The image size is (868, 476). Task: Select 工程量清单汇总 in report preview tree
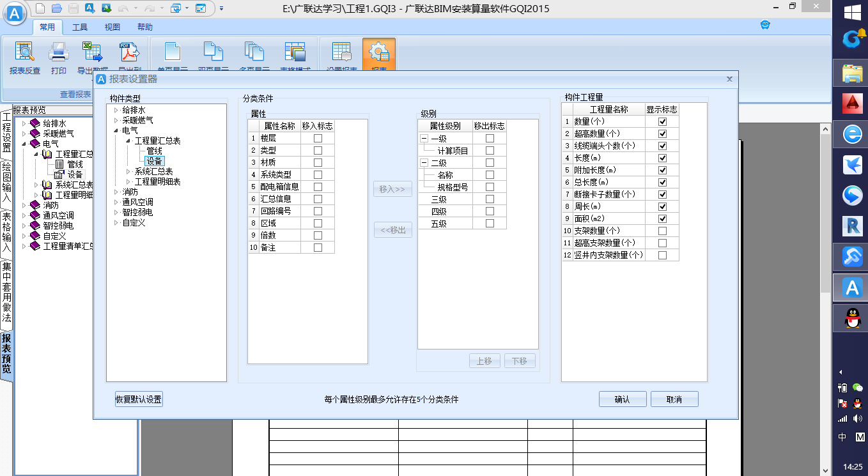tap(68, 246)
